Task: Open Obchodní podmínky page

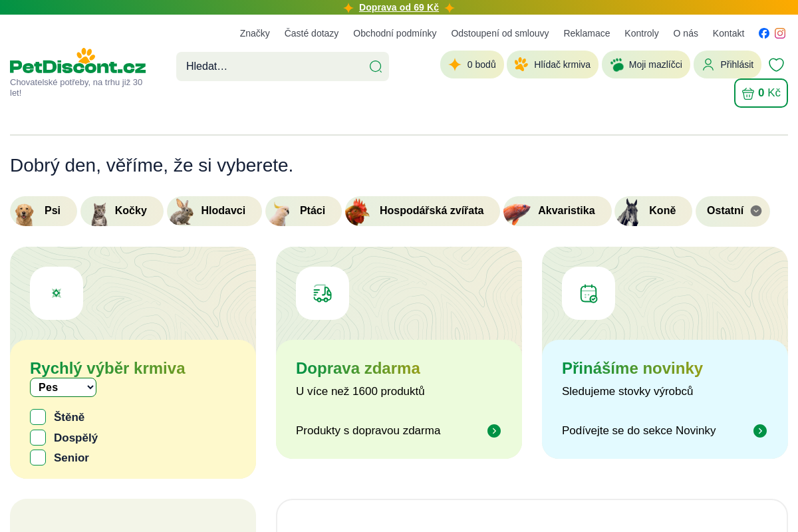Action: tap(395, 33)
